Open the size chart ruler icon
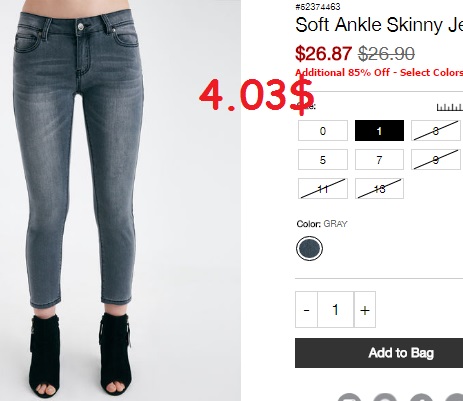Viewport: 463px width, 401px height. coord(450,107)
